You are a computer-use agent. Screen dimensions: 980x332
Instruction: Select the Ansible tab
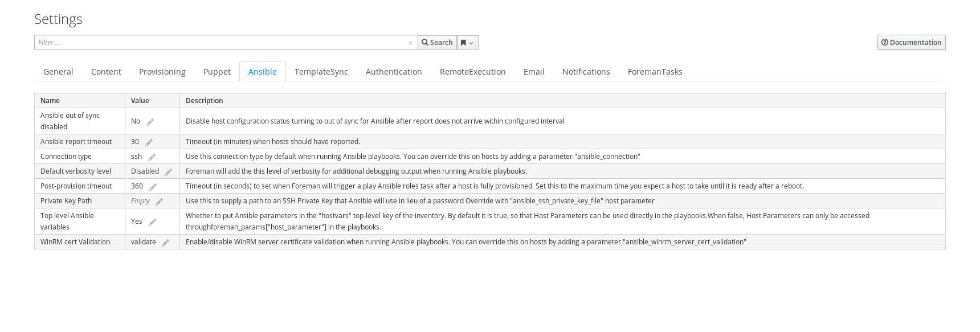pos(263,72)
